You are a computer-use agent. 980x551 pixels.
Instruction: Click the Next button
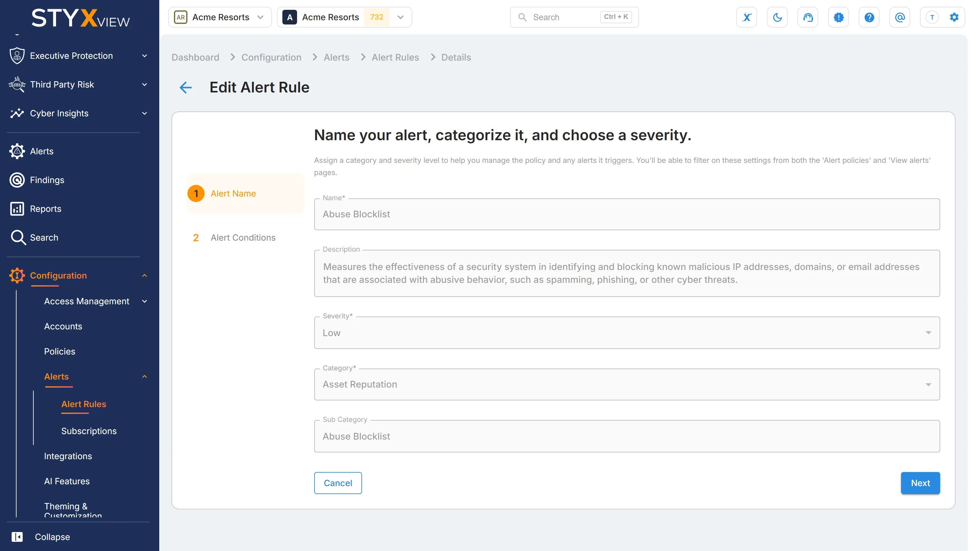[920, 483]
